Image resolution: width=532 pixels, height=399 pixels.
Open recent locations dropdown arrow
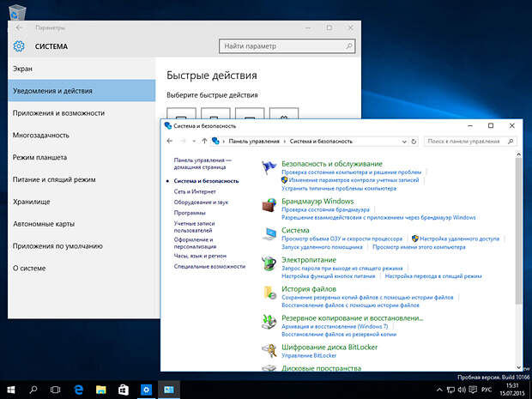click(x=194, y=141)
